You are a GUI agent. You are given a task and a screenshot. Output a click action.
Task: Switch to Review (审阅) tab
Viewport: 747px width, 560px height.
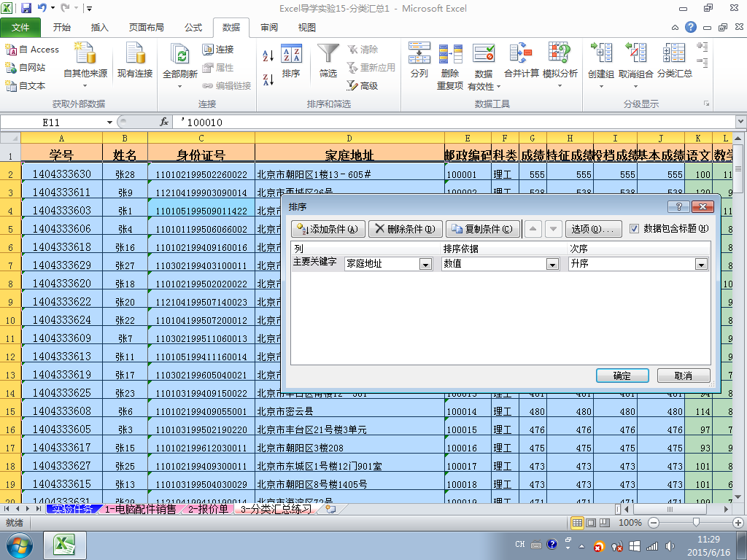pyautogui.click(x=269, y=28)
